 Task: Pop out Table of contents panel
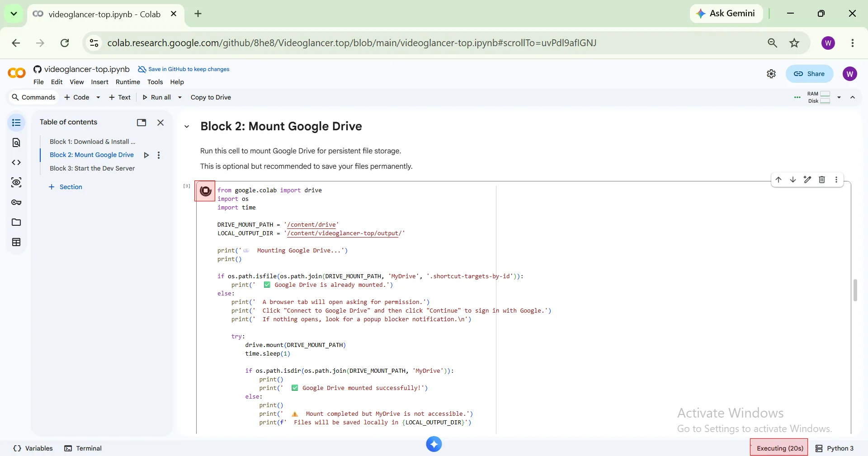pos(142,123)
